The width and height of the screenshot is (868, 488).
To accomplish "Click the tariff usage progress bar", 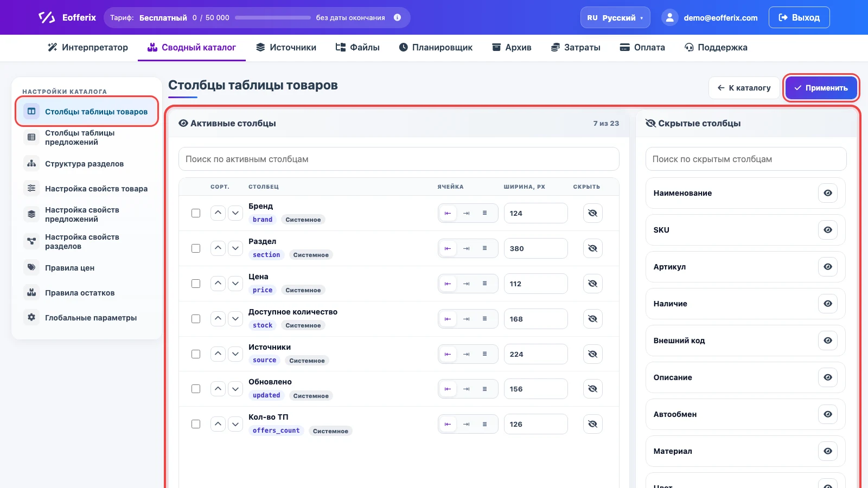I will pos(273,17).
